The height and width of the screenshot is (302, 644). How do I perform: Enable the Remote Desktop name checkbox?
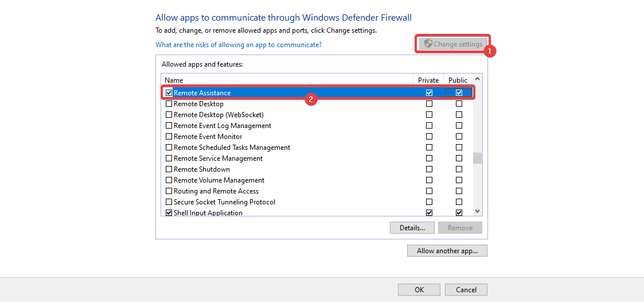169,104
